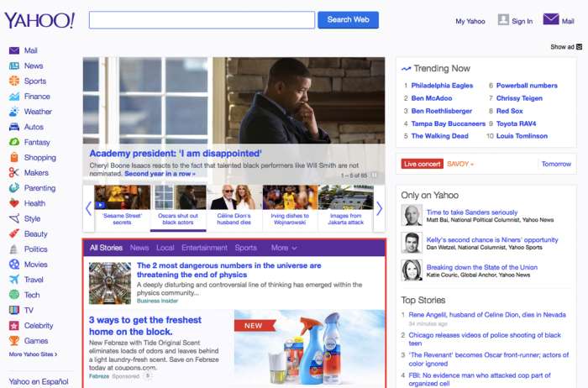Screen dimensions: 588x388
Task: Switch to the Entertainment stories tab
Action: (x=204, y=248)
